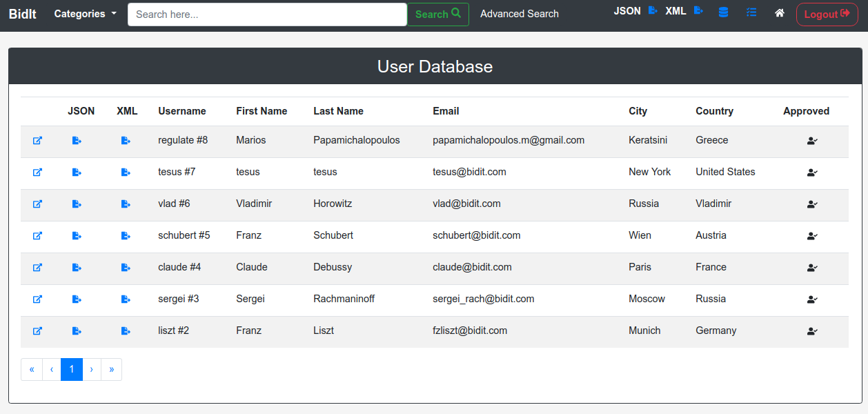The height and width of the screenshot is (414, 868).
Task: Open details for user liszt #2
Action: (38, 331)
